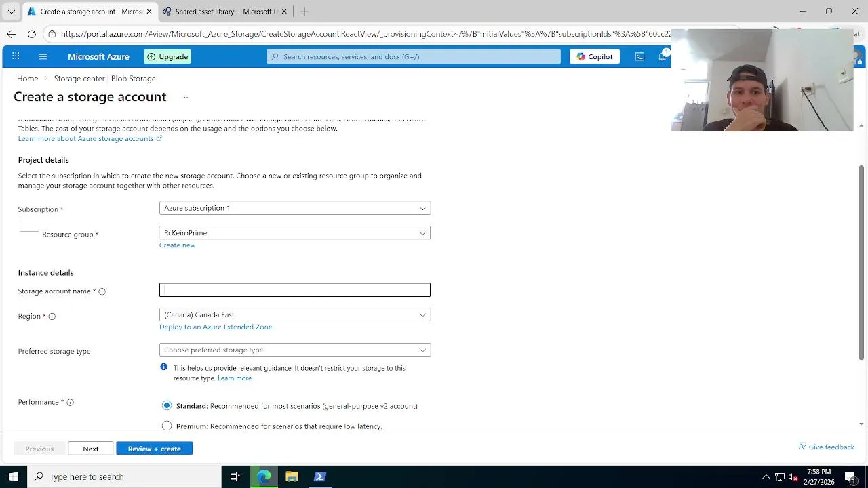
Task: Go back with browser back arrow
Action: pyautogui.click(x=12, y=33)
